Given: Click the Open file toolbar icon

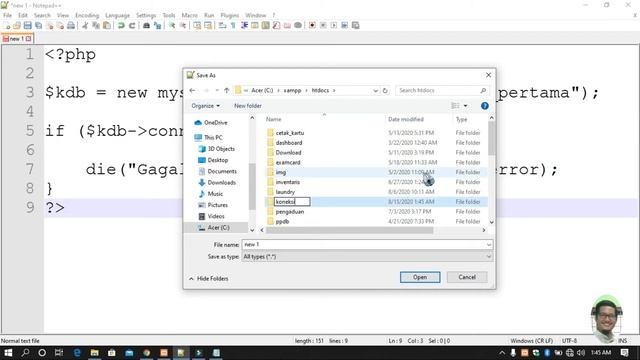Looking at the screenshot, I should (x=17, y=25).
